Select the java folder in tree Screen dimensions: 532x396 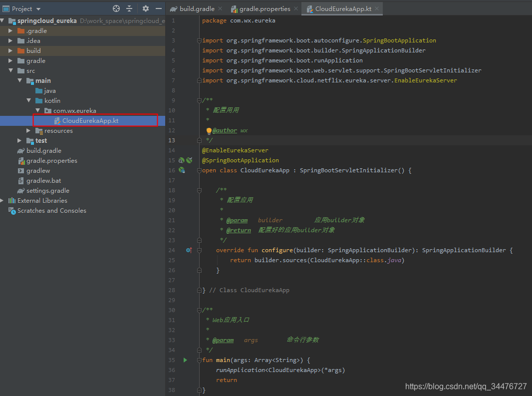click(45, 91)
